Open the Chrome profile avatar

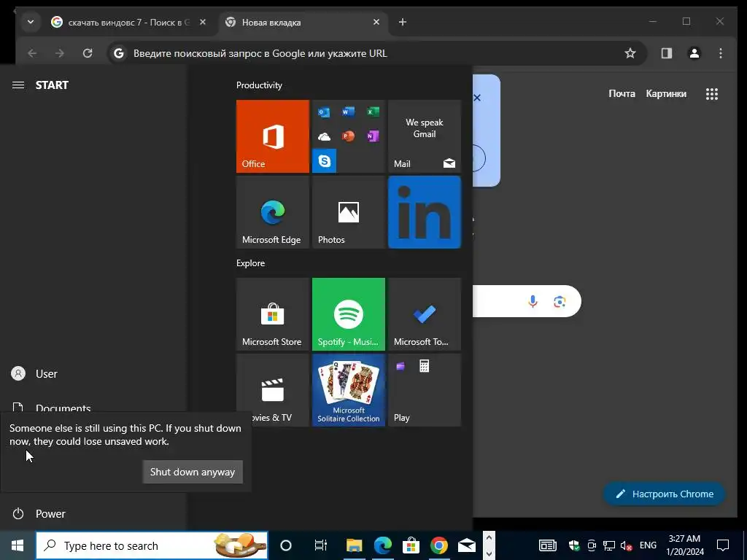pos(694,53)
